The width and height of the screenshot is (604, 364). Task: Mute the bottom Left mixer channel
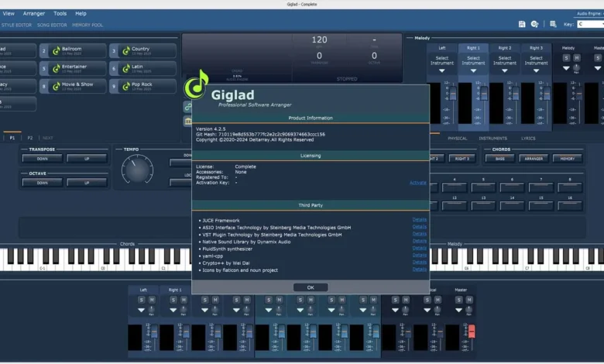(x=152, y=300)
